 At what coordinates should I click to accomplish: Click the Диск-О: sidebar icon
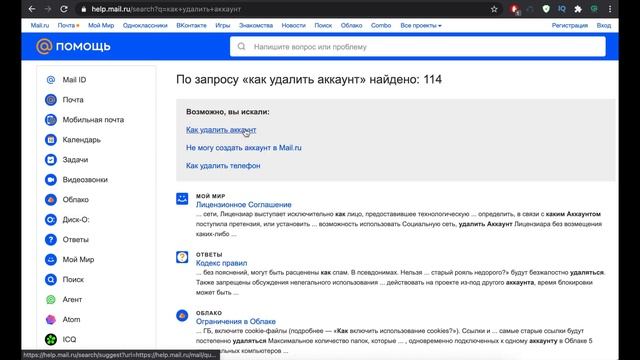pyautogui.click(x=51, y=220)
